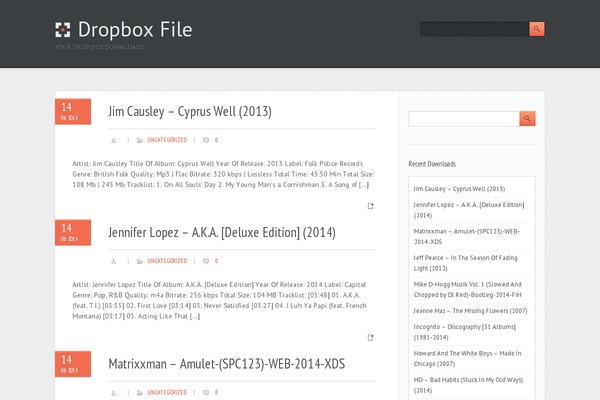Click read-more icon below Jim Causley excerpt

370,206
